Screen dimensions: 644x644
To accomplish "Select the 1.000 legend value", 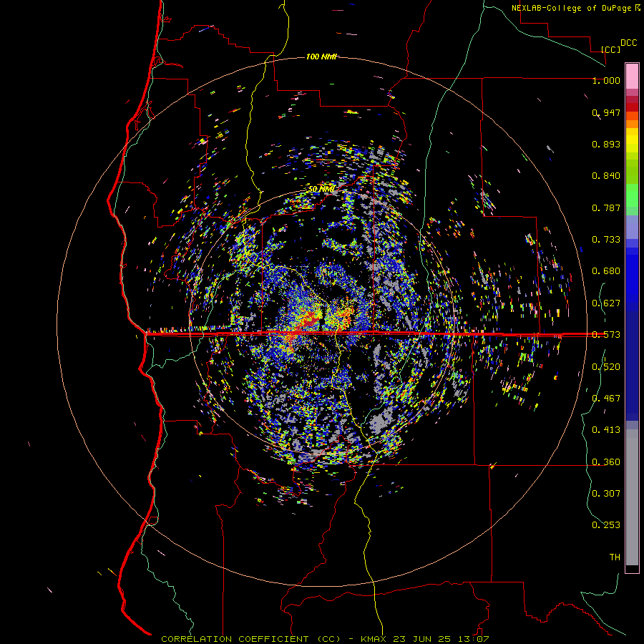I will point(606,80).
